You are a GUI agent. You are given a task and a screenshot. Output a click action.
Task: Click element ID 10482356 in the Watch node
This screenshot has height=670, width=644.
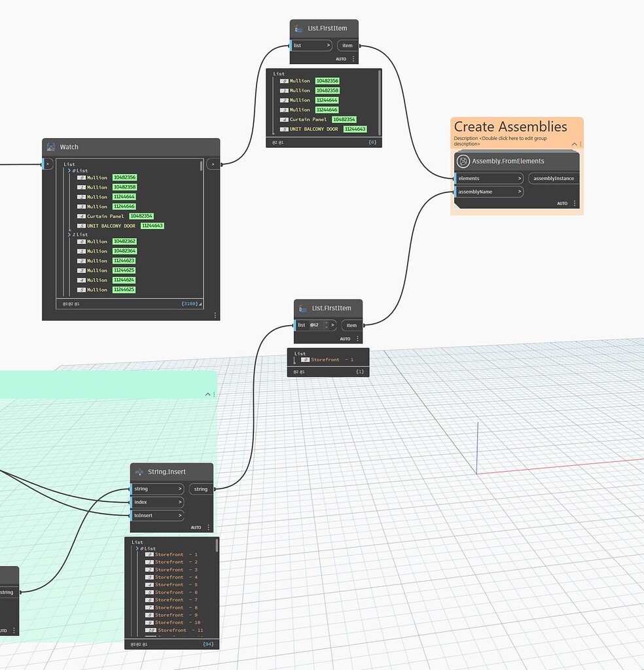124,177
